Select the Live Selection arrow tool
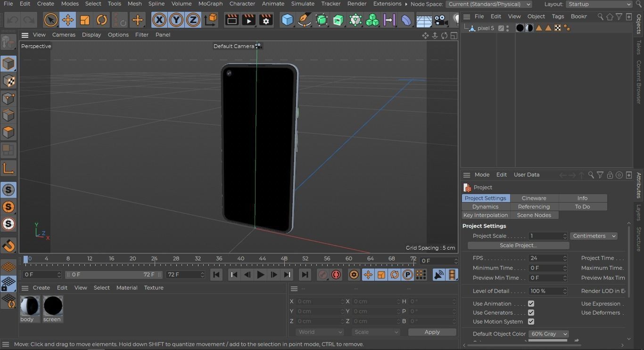The width and height of the screenshot is (644, 350). coord(50,20)
